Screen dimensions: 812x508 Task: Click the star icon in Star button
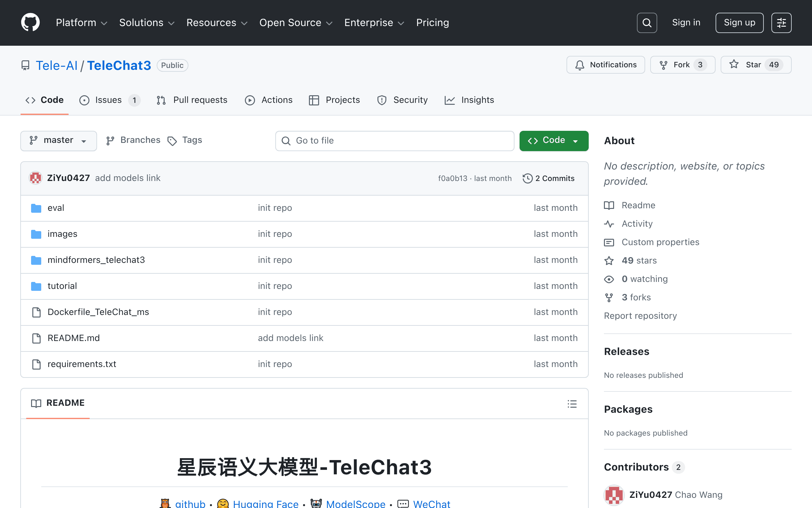tap(734, 64)
